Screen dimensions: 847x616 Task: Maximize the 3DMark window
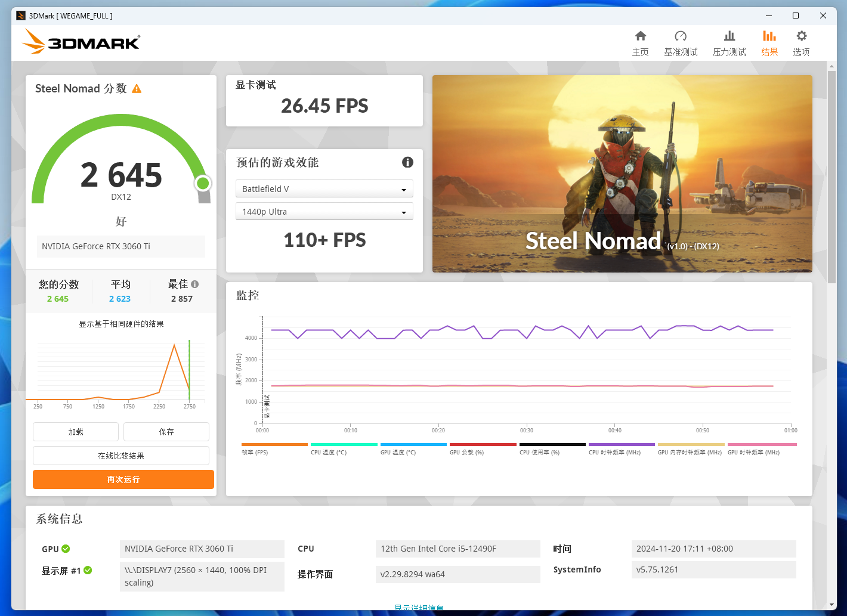pos(796,16)
